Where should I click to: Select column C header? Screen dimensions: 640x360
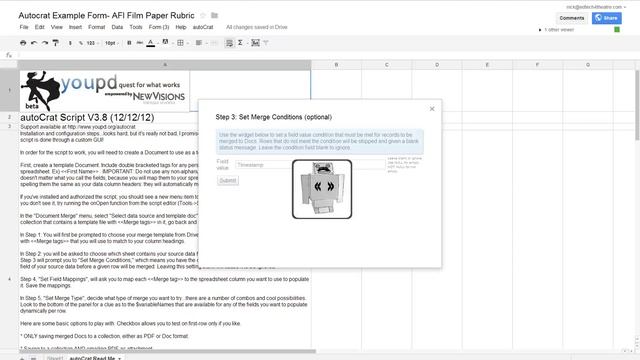[387, 64]
